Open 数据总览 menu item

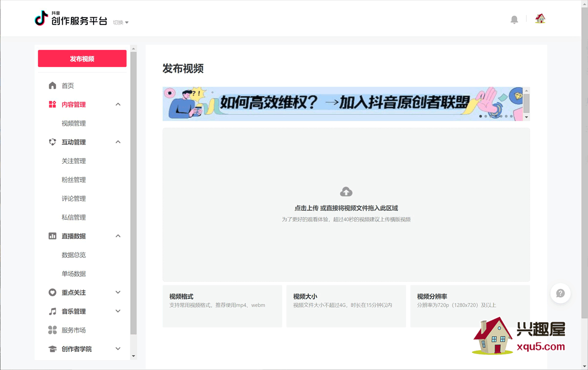point(74,255)
